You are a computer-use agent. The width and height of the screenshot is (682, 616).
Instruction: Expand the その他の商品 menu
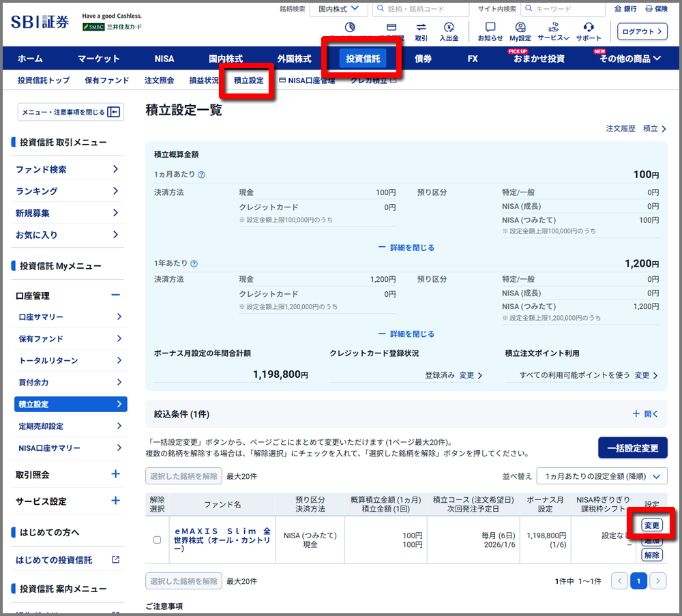click(629, 59)
